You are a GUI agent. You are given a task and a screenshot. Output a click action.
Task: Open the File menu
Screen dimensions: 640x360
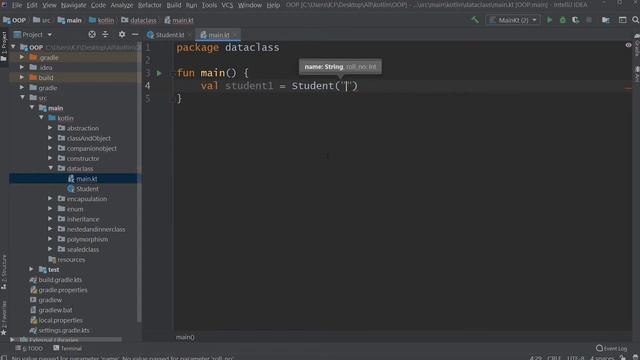(x=17, y=5)
